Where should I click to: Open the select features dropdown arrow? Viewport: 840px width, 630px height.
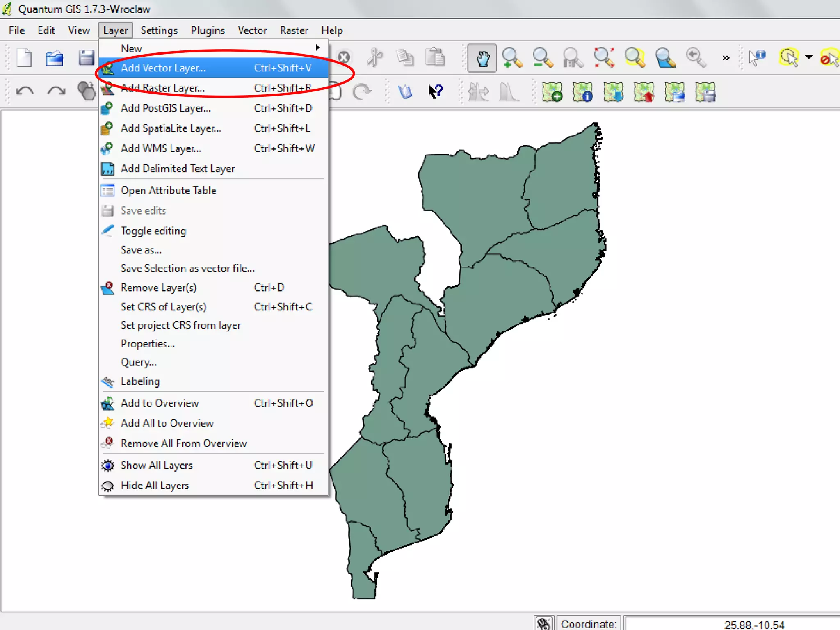pyautogui.click(x=808, y=57)
